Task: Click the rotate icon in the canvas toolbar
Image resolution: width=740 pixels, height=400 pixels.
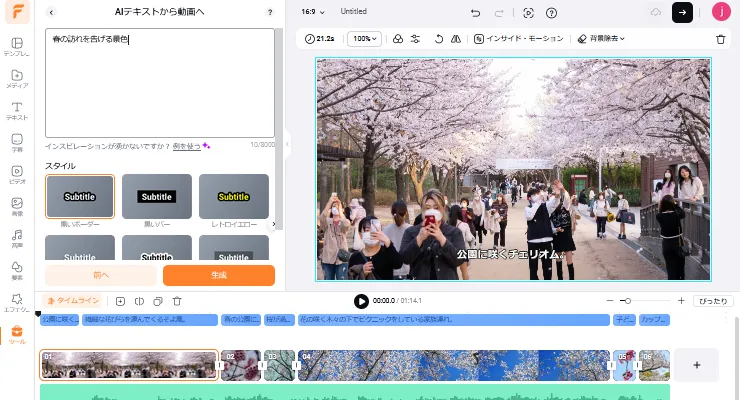Action: (438, 39)
